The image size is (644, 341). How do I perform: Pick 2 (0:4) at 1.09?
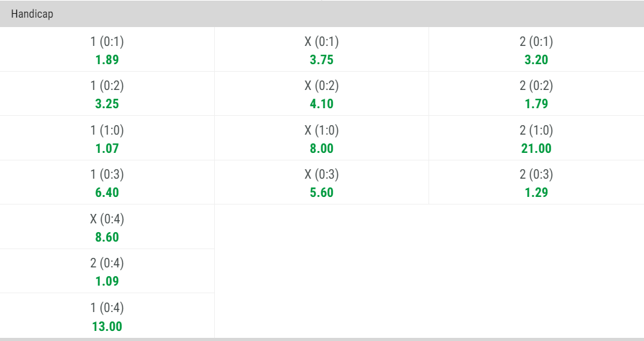click(107, 271)
